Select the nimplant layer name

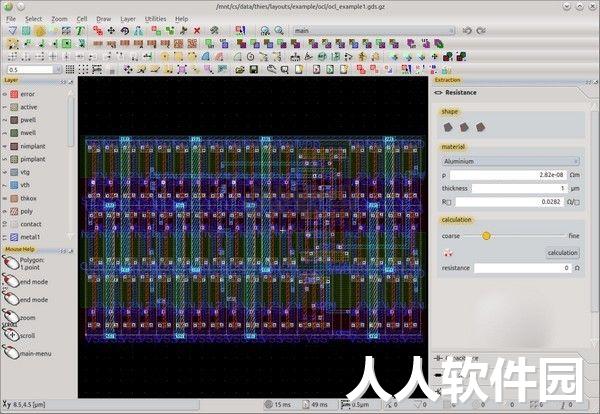pyautogui.click(x=33, y=146)
